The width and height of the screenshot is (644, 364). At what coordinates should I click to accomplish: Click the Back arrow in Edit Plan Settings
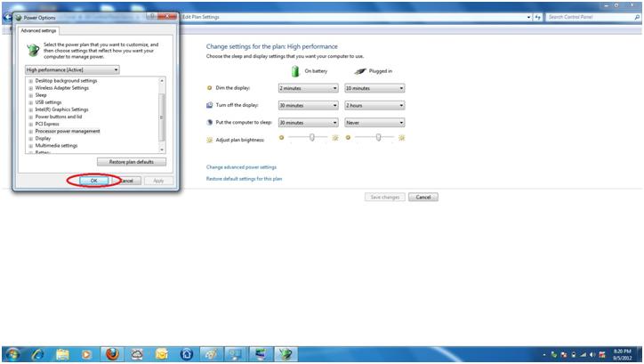tap(7, 17)
